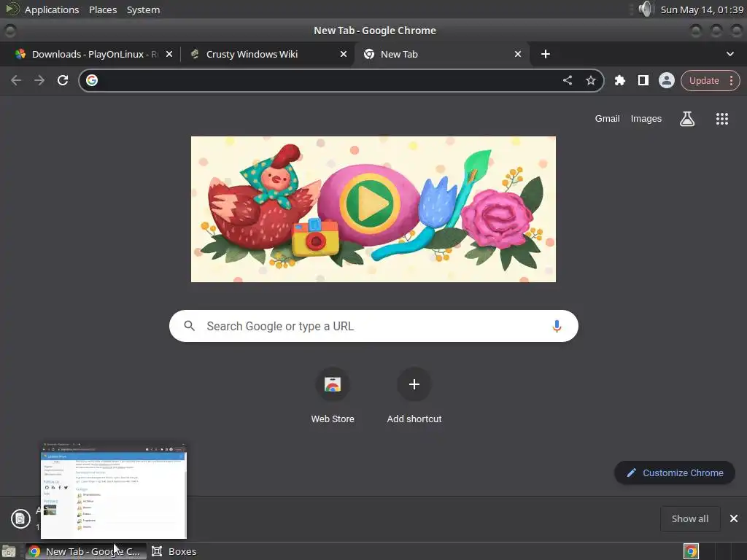
Task: Share this page via share icon
Action: click(x=567, y=80)
